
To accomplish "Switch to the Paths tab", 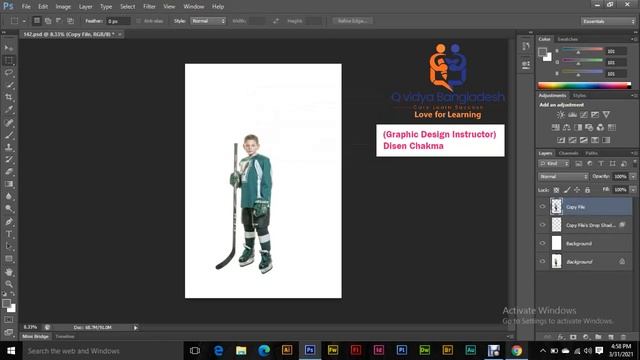I will pyautogui.click(x=591, y=153).
